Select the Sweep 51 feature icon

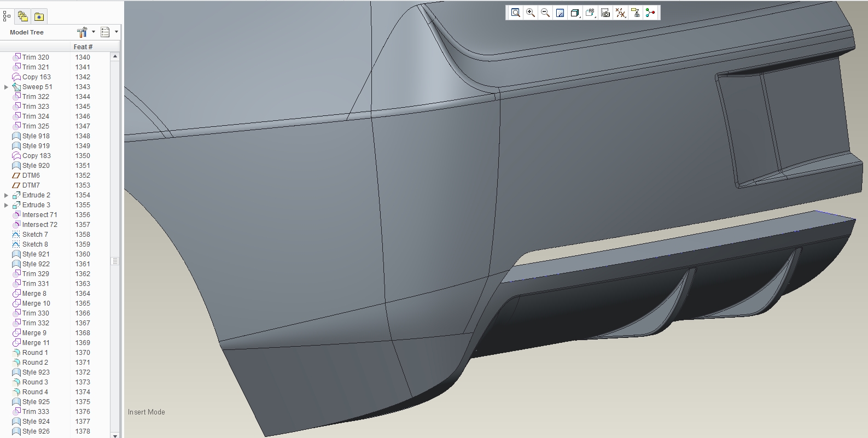coord(16,87)
